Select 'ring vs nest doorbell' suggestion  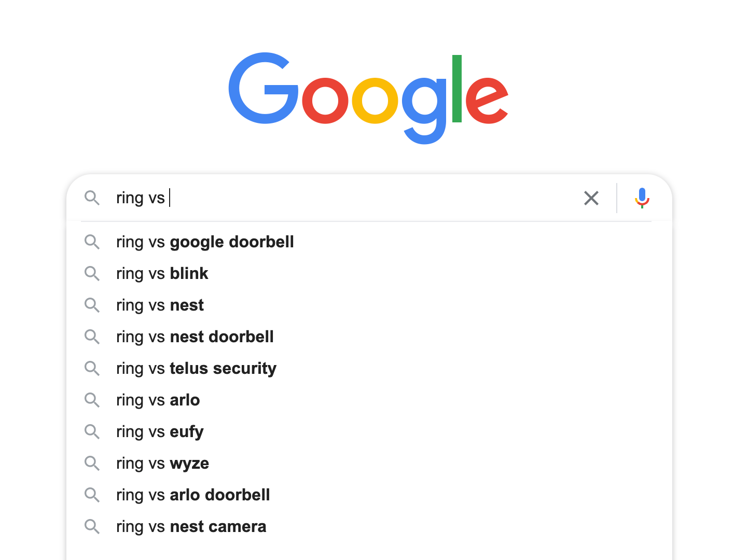[x=195, y=337]
